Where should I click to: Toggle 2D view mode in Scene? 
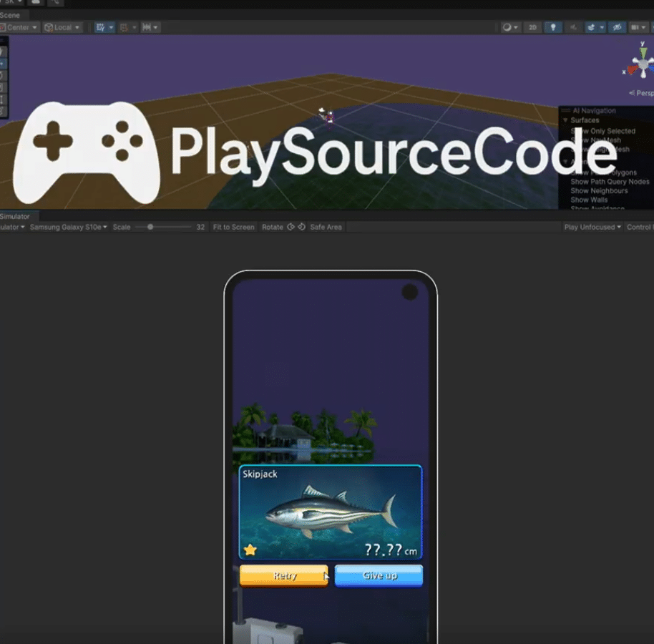point(532,27)
